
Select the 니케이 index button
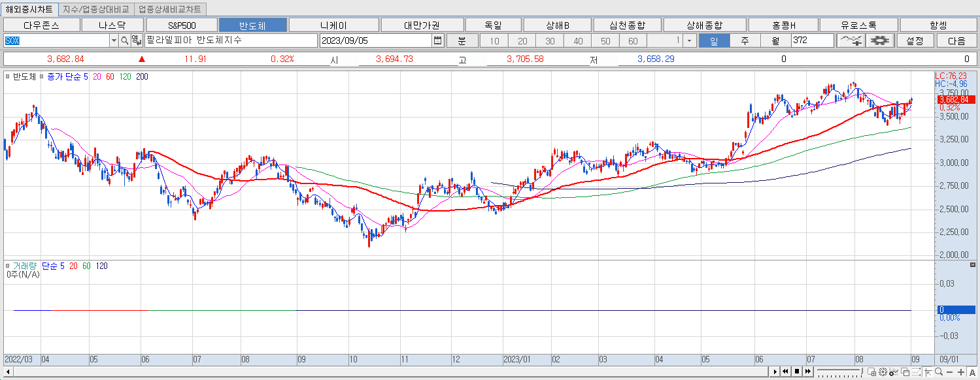pyautogui.click(x=333, y=25)
